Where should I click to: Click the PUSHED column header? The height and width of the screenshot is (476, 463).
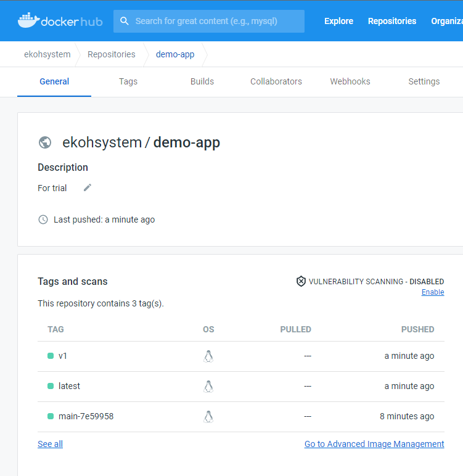point(417,329)
